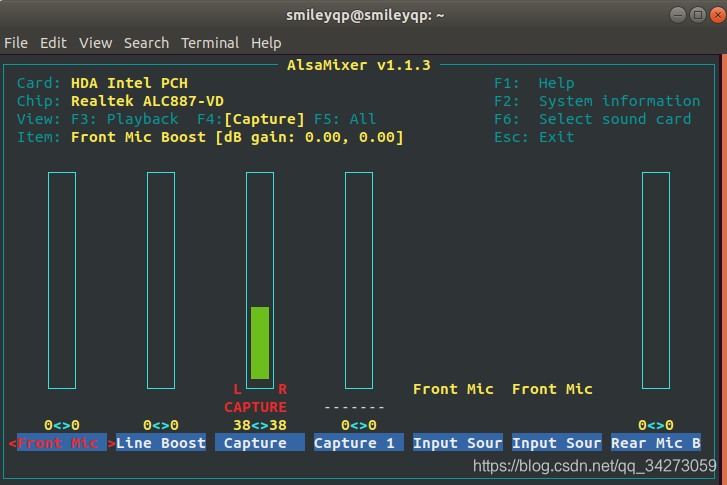727x485 pixels.
Task: Click the F2: System information text
Action: tap(597, 101)
